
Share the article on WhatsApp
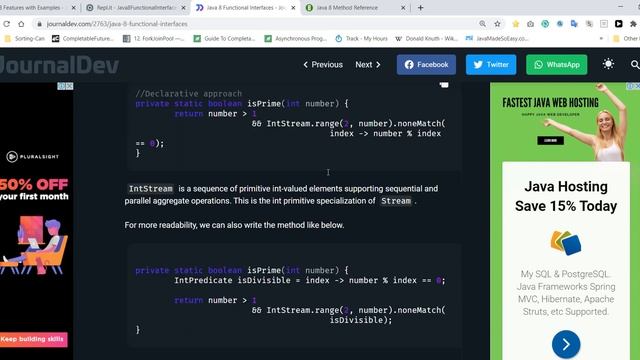click(557, 64)
